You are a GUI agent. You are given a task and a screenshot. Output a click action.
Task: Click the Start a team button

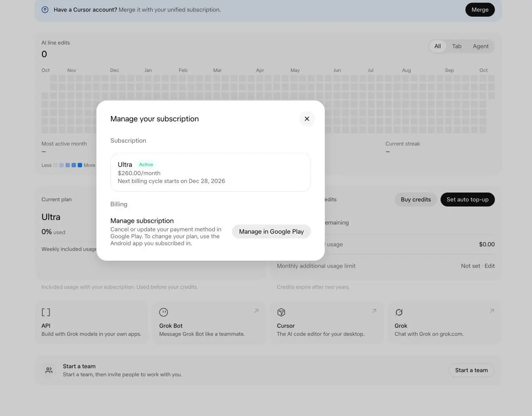pyautogui.click(x=471, y=370)
